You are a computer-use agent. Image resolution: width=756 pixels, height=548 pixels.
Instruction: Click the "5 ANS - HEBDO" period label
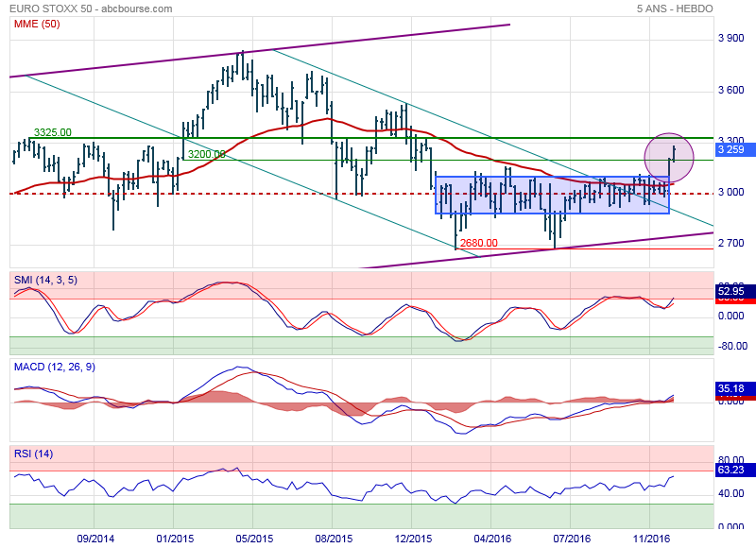click(x=675, y=9)
